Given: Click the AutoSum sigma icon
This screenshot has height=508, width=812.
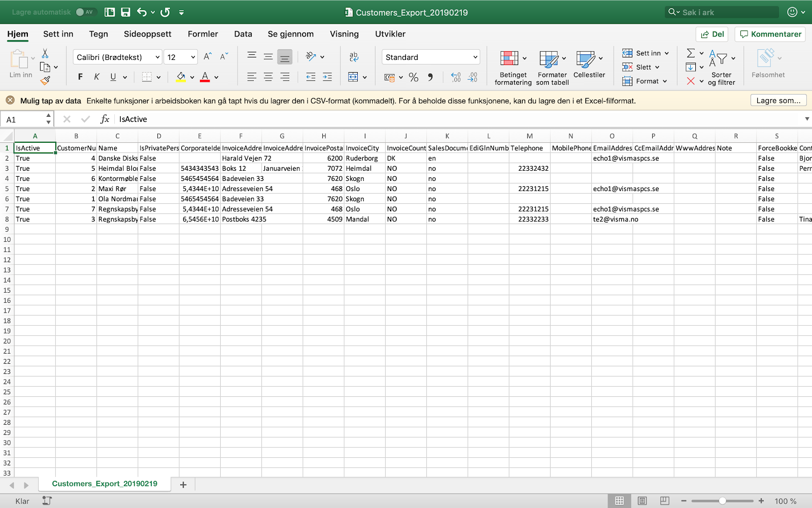Looking at the screenshot, I should coord(691,53).
